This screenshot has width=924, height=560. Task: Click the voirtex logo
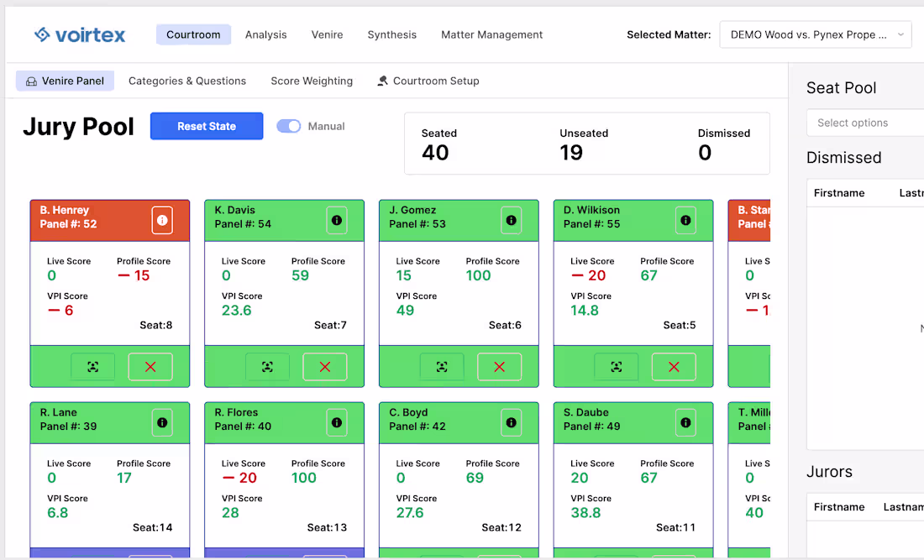(80, 34)
